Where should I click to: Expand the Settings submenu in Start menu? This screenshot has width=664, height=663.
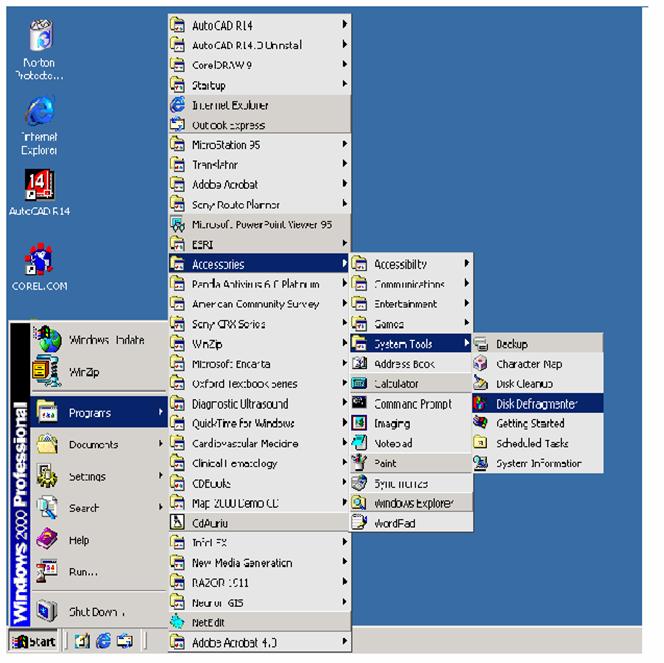click(x=87, y=477)
